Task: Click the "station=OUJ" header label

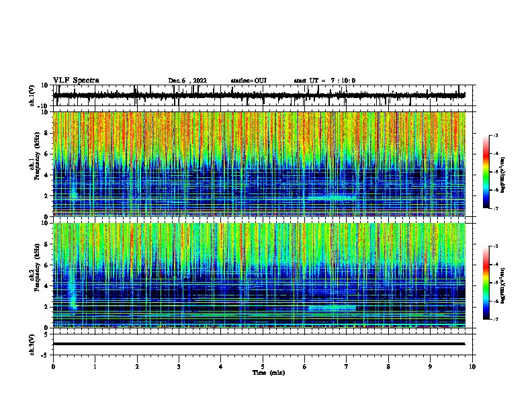Action: [x=249, y=81]
